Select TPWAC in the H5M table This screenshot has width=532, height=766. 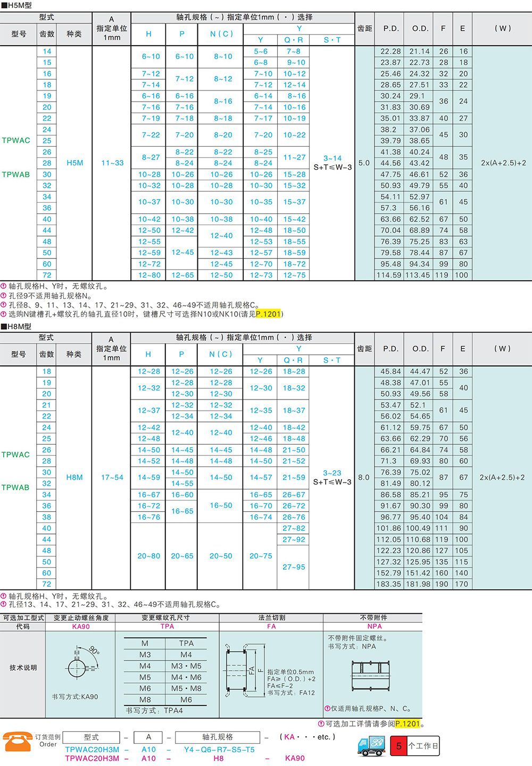click(16, 140)
